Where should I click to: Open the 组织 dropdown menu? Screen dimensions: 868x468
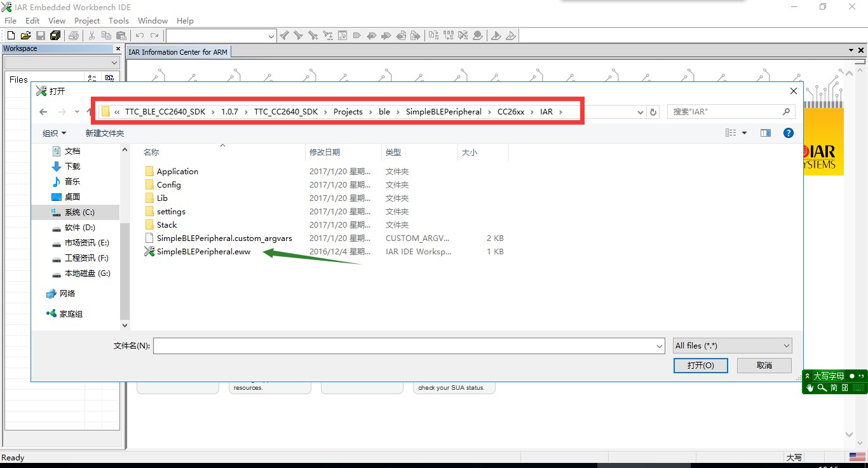click(55, 133)
